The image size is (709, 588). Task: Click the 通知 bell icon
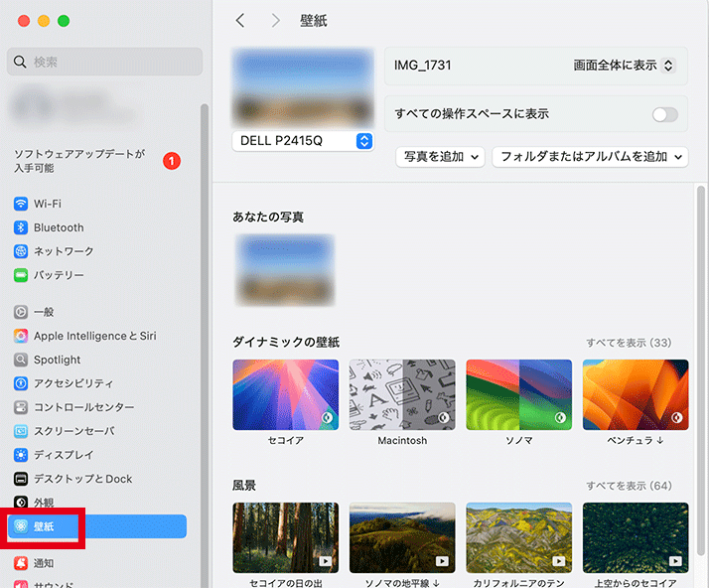coord(20,563)
